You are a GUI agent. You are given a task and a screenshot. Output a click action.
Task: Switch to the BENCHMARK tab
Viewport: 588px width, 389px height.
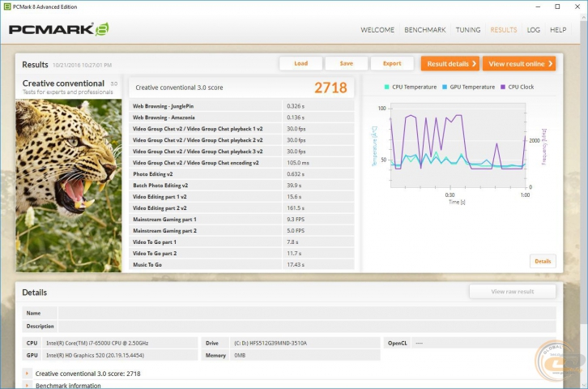click(425, 30)
